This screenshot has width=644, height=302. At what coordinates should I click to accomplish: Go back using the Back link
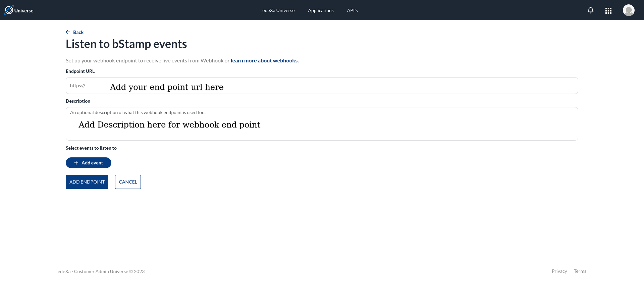coord(74,32)
